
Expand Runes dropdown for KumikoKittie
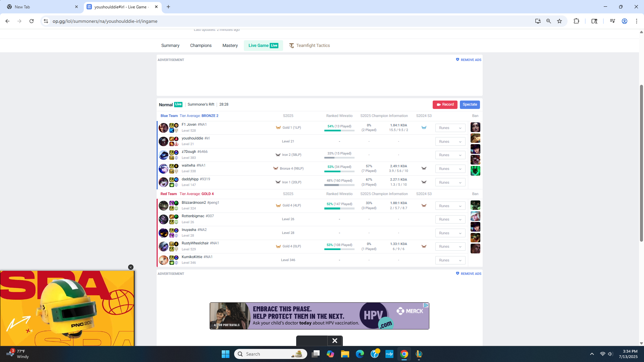(450, 260)
